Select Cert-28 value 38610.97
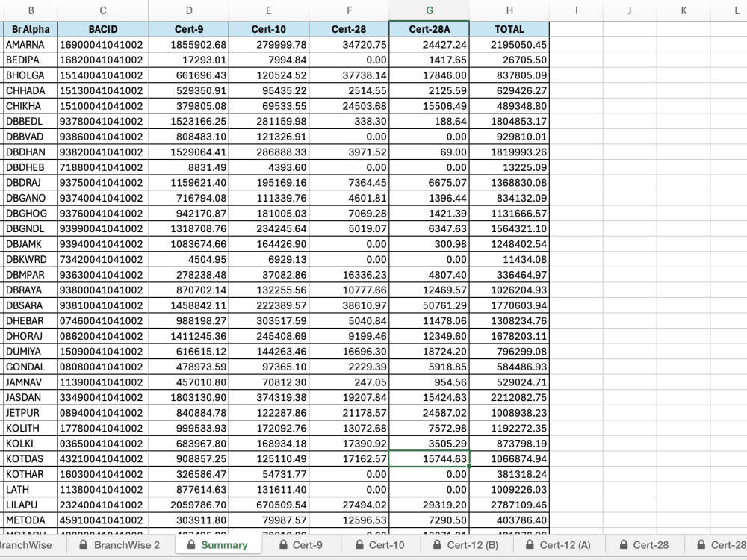This screenshot has height=560, width=747. [349, 305]
